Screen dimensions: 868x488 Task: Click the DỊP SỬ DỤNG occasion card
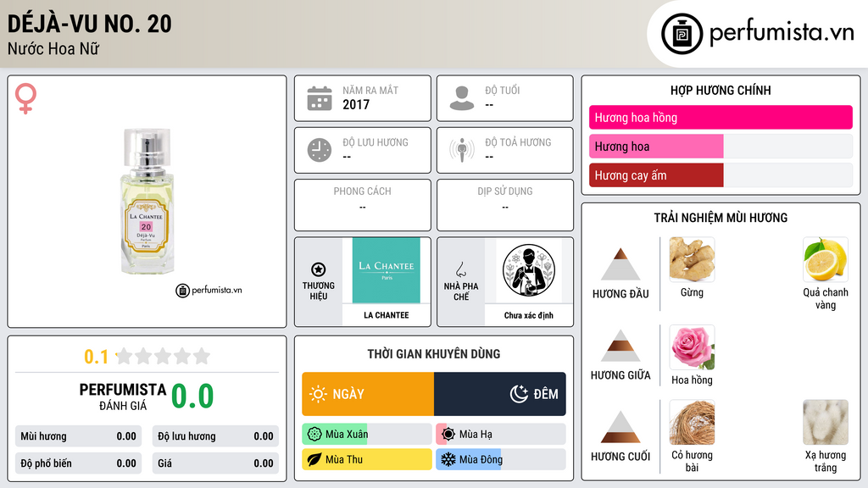tap(505, 205)
